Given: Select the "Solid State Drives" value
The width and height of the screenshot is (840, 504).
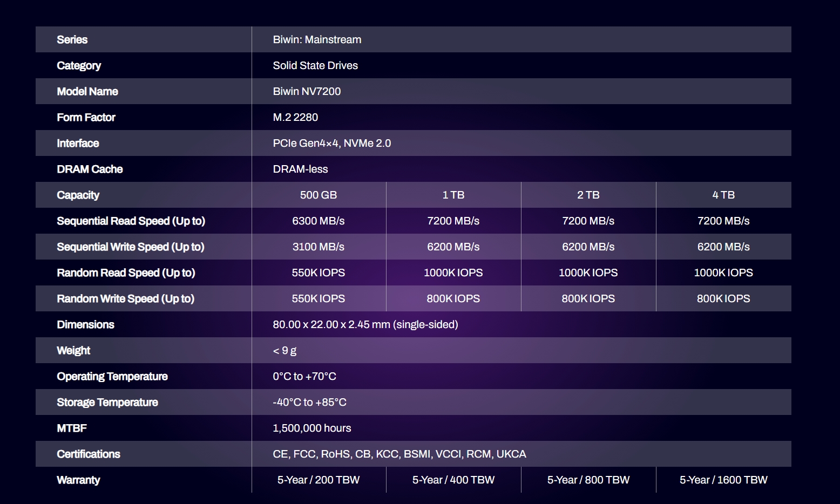Looking at the screenshot, I should point(315,65).
